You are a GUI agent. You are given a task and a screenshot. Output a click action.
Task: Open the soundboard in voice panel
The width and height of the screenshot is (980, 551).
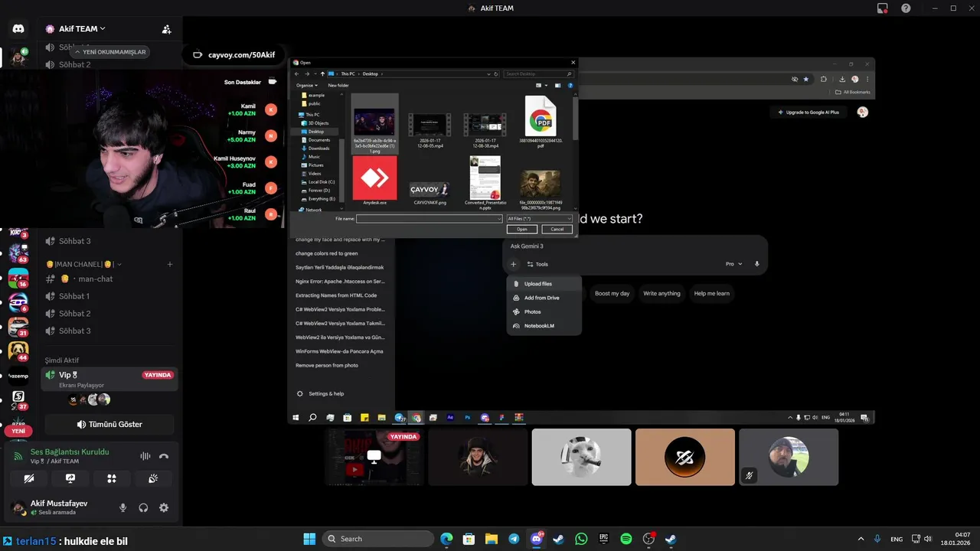point(153,478)
